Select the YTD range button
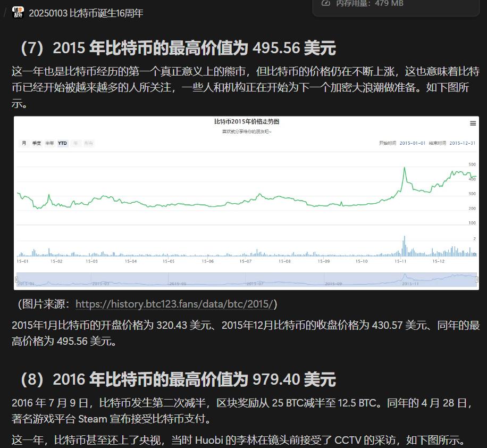This screenshot has width=487, height=448. pyautogui.click(x=63, y=143)
